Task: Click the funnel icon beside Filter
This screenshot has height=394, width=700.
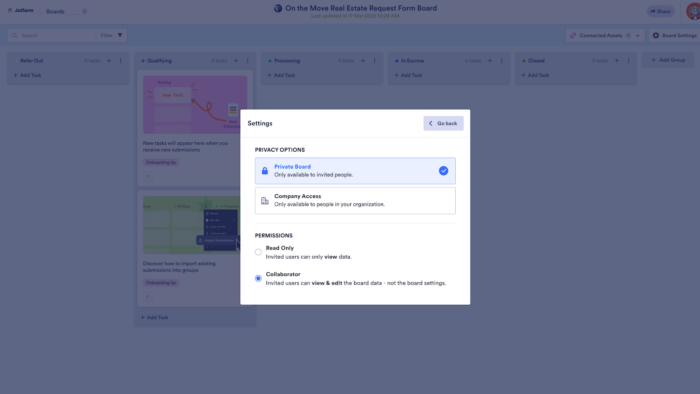Action: click(x=120, y=35)
